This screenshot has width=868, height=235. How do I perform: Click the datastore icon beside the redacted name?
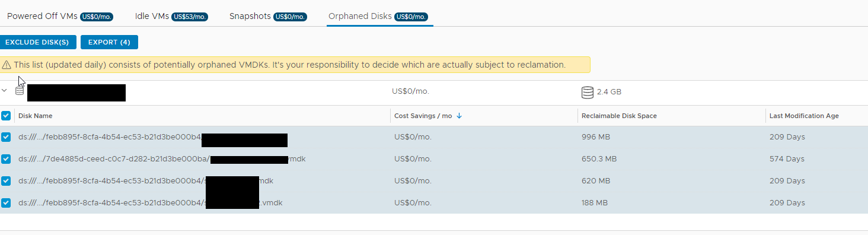pyautogui.click(x=20, y=91)
